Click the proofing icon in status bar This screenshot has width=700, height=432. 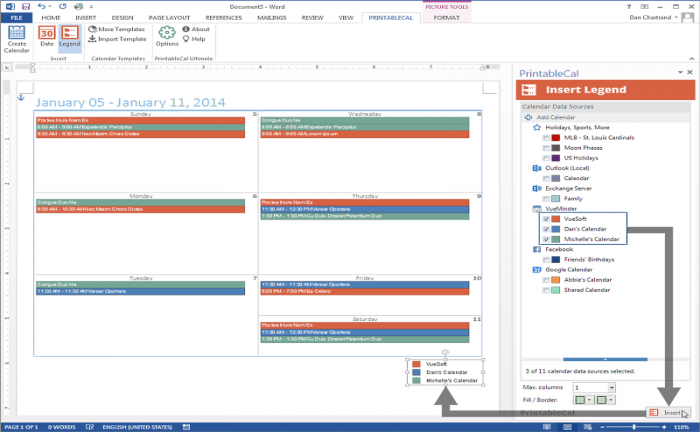click(89, 427)
